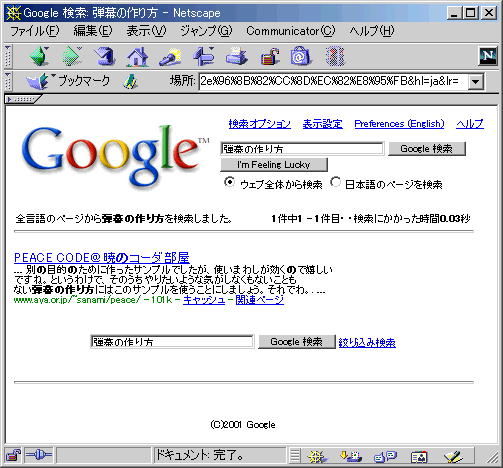
Task: Click the Back navigation arrow icon
Action: tap(39, 56)
